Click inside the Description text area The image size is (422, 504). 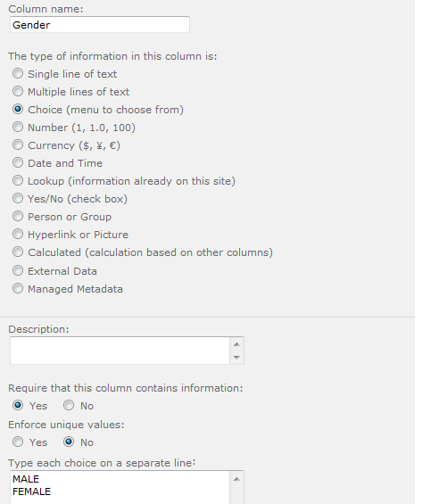(120, 351)
